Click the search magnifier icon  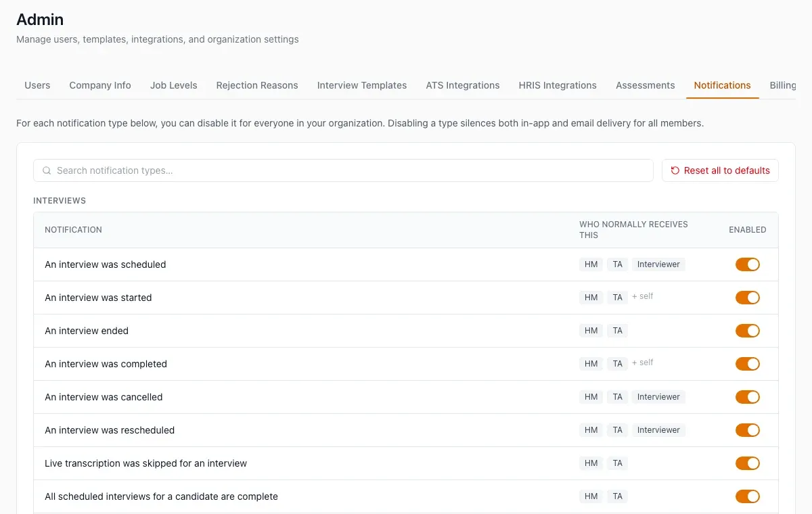click(47, 170)
